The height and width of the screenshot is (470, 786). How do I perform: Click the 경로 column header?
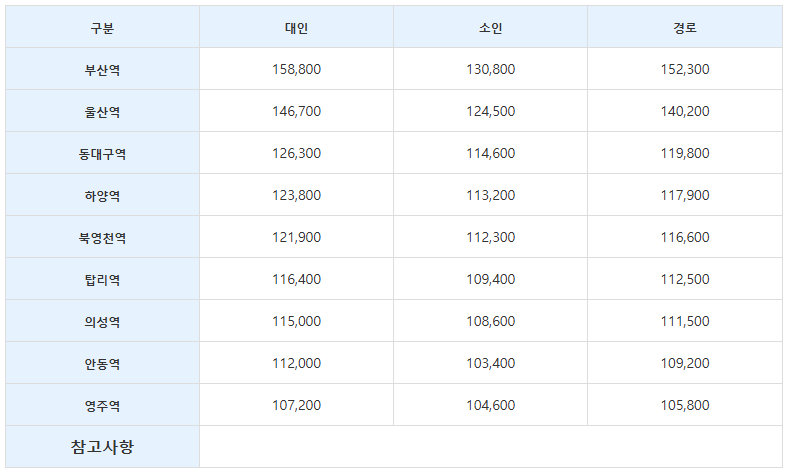pos(684,28)
